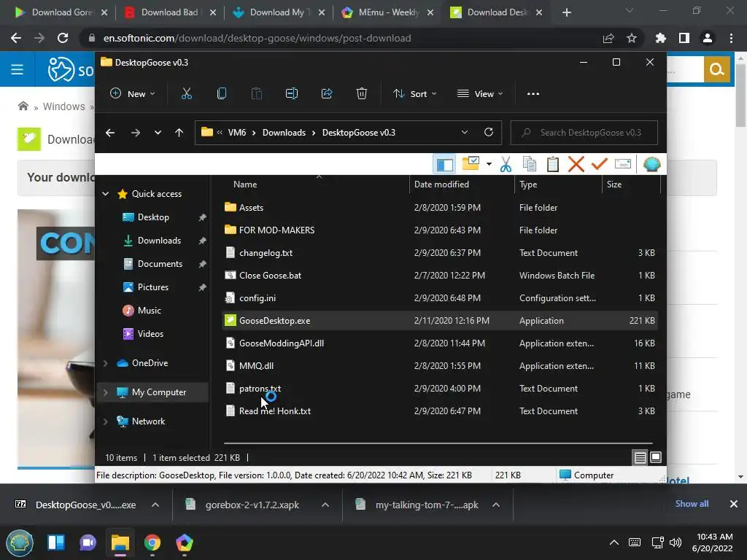
Task: Open Chrome extensions puzzle icon
Action: tap(660, 38)
